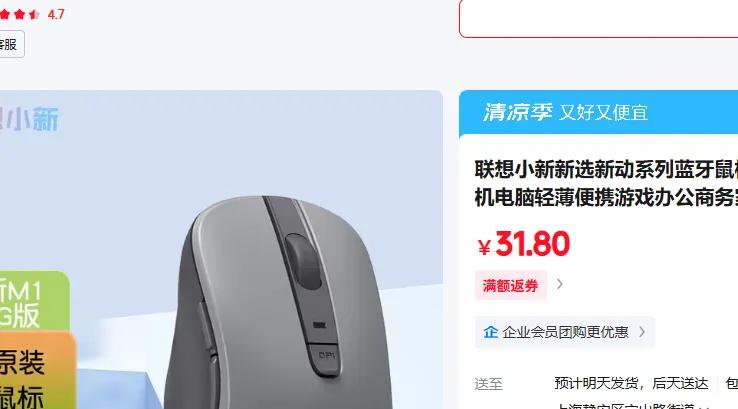Click the 4.7 rating score
The width and height of the screenshot is (738, 409).
tap(56, 15)
